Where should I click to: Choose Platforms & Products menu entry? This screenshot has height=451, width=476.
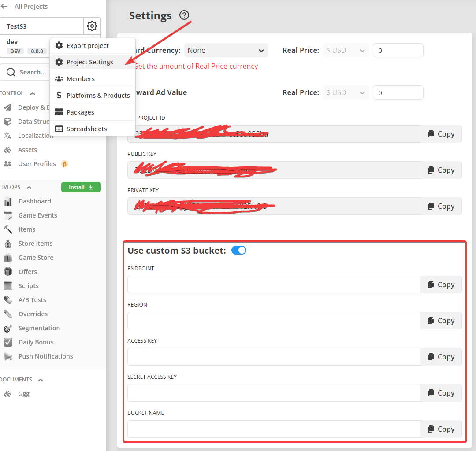tap(98, 96)
